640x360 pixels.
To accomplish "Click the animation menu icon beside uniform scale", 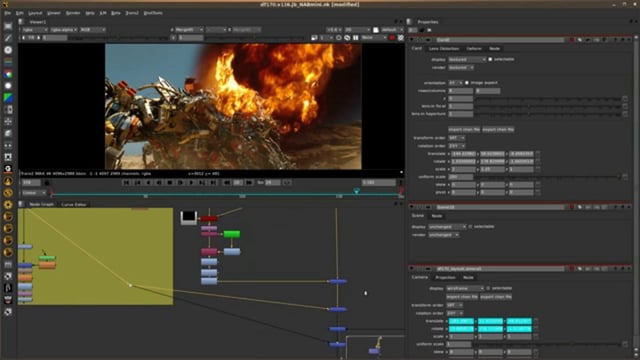I will pyautogui.click(x=625, y=177).
